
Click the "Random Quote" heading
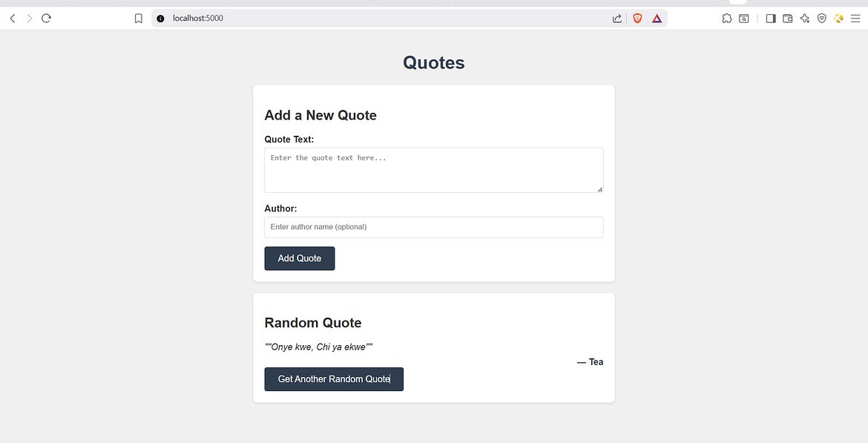(313, 323)
